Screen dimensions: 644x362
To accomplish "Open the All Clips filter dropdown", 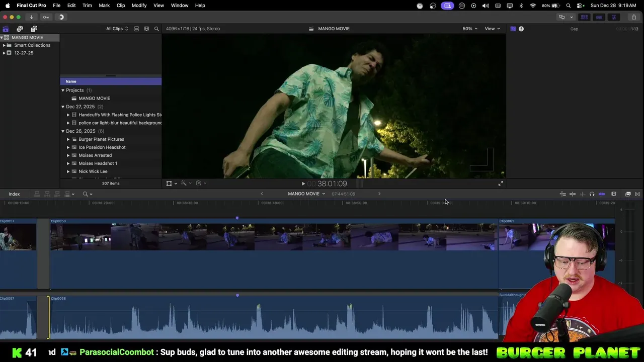I will pyautogui.click(x=117, y=29).
